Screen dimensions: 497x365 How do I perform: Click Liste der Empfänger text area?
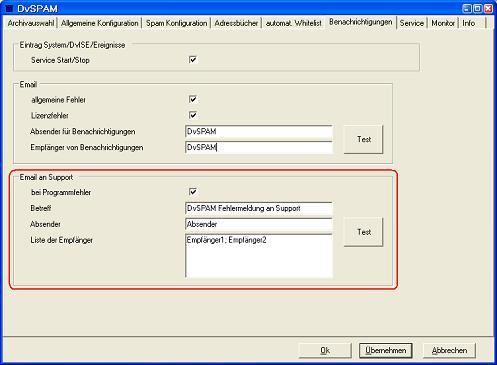pos(259,256)
